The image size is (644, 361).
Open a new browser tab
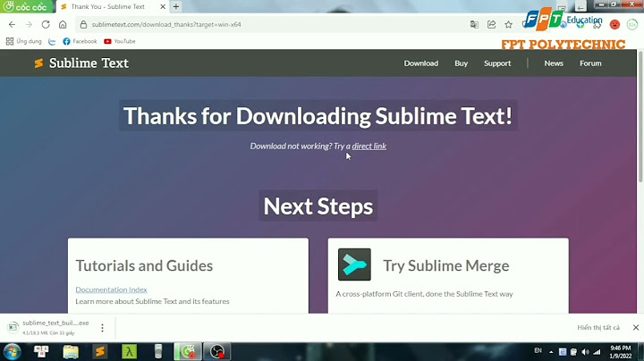176,6
